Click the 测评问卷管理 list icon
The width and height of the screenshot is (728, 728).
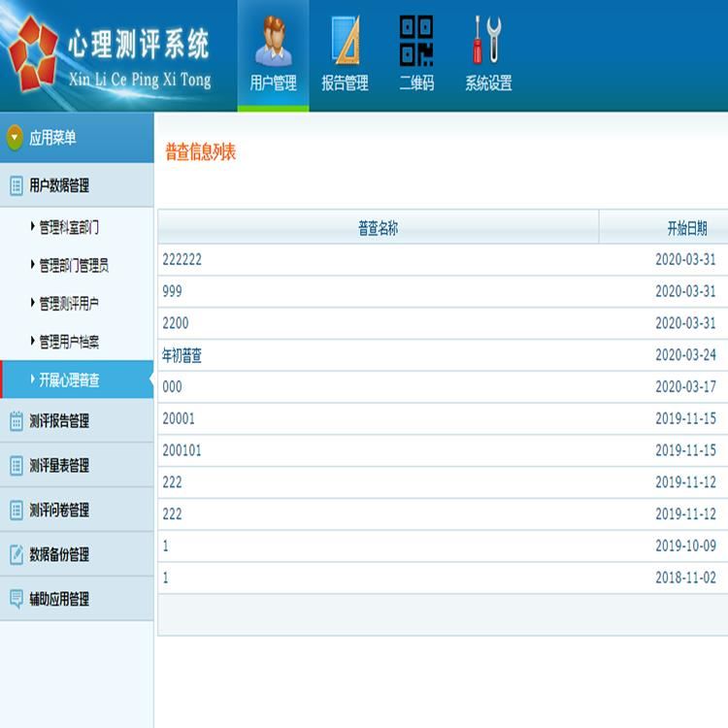coord(17,511)
